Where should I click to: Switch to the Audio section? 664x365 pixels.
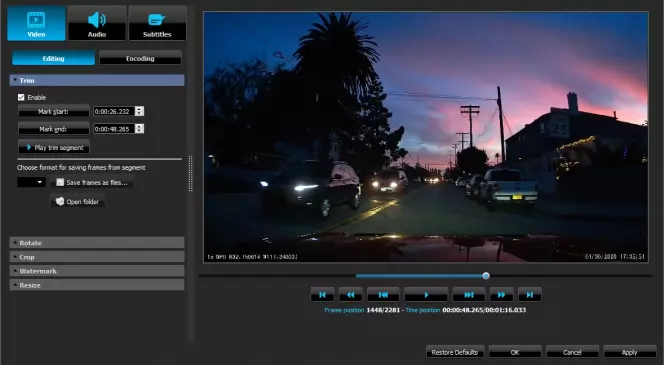point(97,23)
